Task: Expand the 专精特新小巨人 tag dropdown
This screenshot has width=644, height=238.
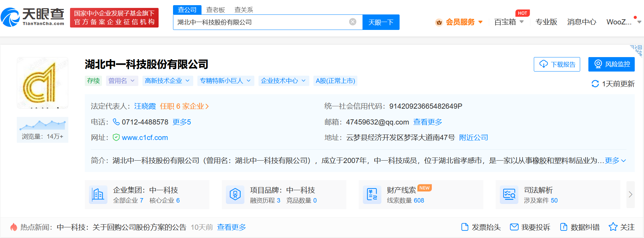Action: click(226, 81)
